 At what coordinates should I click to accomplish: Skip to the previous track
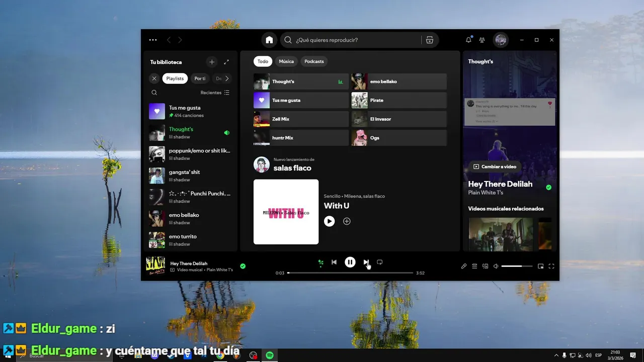tap(334, 262)
